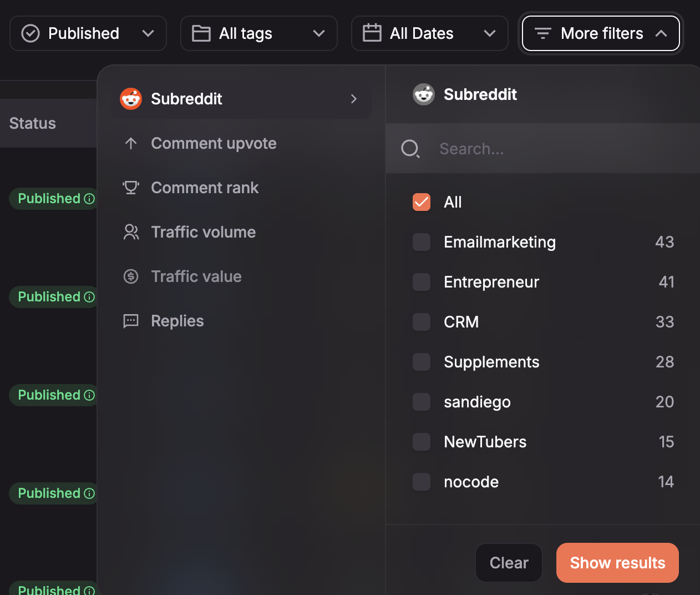
Task: Tick the CRM subreddit checkbox
Action: [422, 322]
